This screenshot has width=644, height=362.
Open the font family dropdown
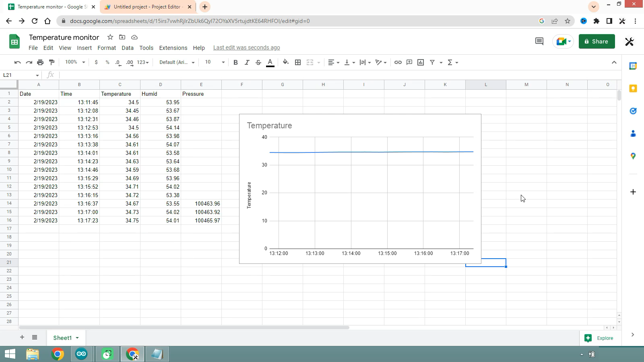point(177,62)
